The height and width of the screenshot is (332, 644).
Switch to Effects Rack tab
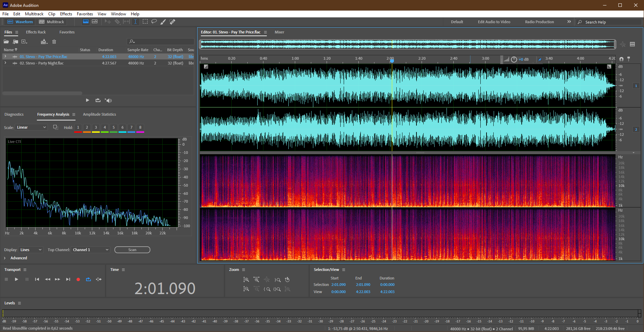click(x=36, y=32)
